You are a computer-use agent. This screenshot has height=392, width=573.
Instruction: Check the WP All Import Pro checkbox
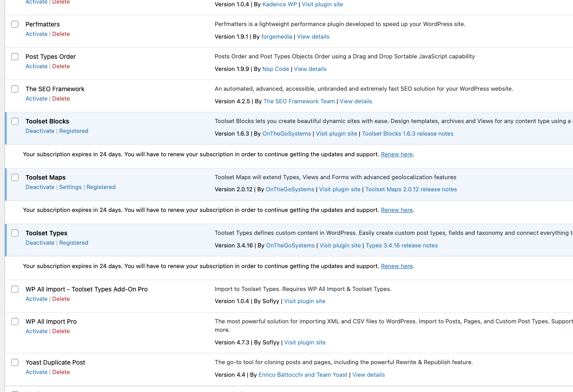(15, 322)
